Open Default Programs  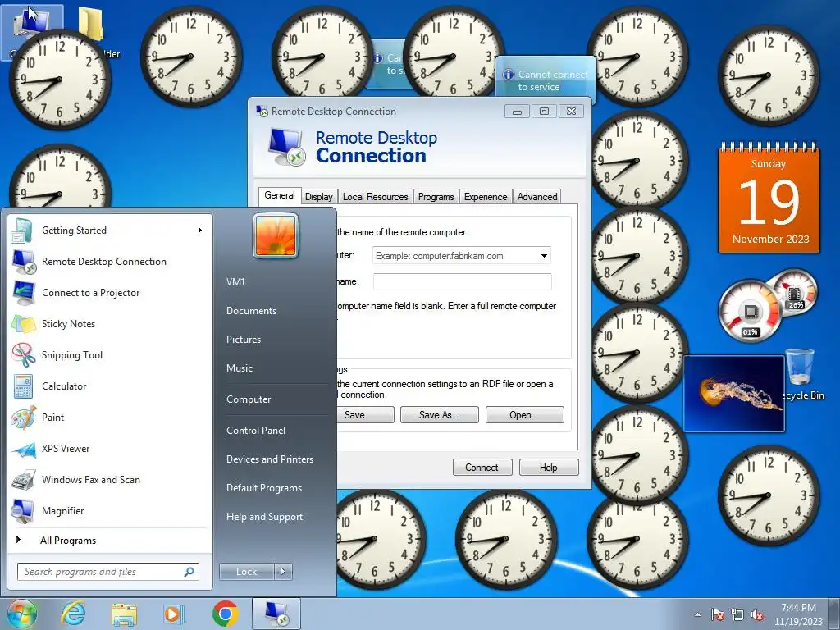pyautogui.click(x=264, y=488)
